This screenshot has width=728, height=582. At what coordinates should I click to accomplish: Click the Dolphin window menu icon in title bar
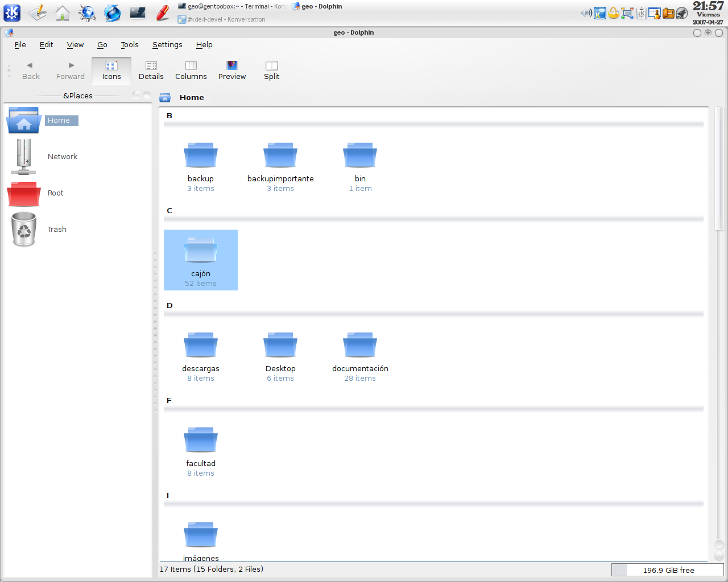point(9,33)
